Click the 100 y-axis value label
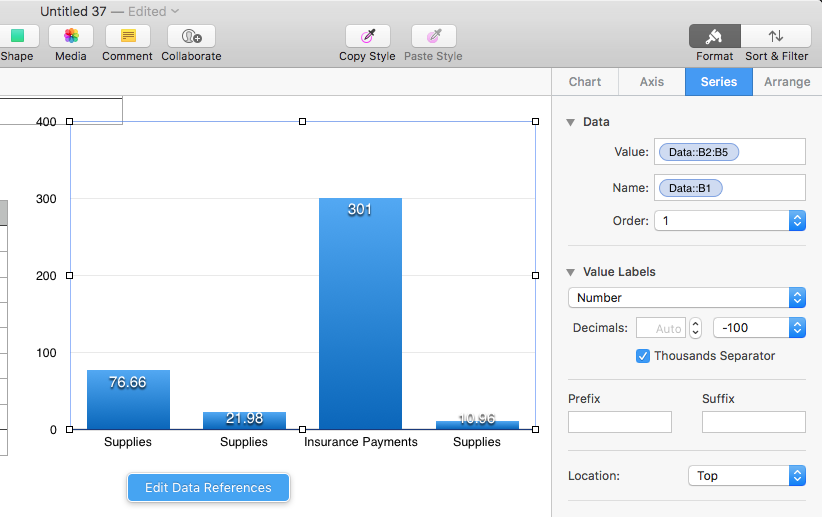This screenshot has height=517, width=822. coord(46,353)
